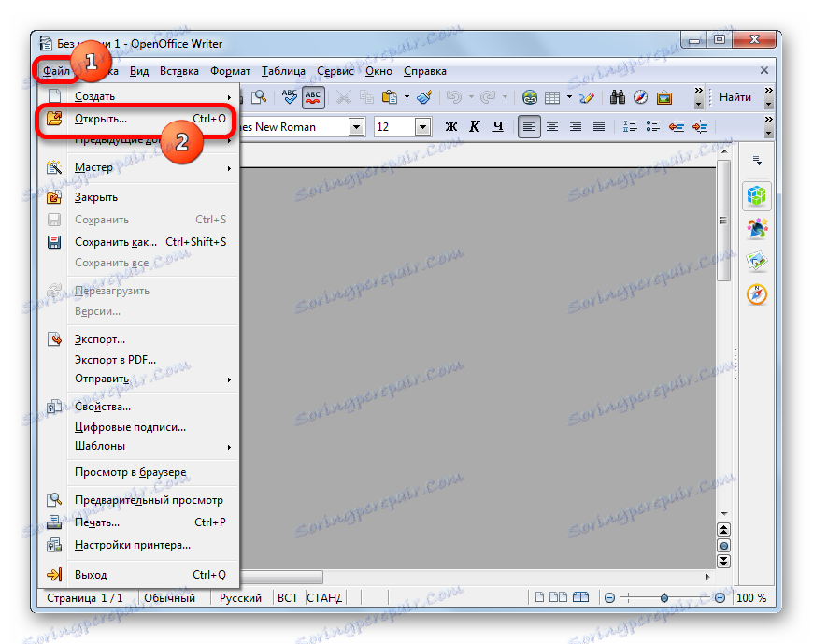Image resolution: width=813 pixels, height=644 pixels.
Task: Set Centered paragraph alignment
Action: tap(552, 126)
